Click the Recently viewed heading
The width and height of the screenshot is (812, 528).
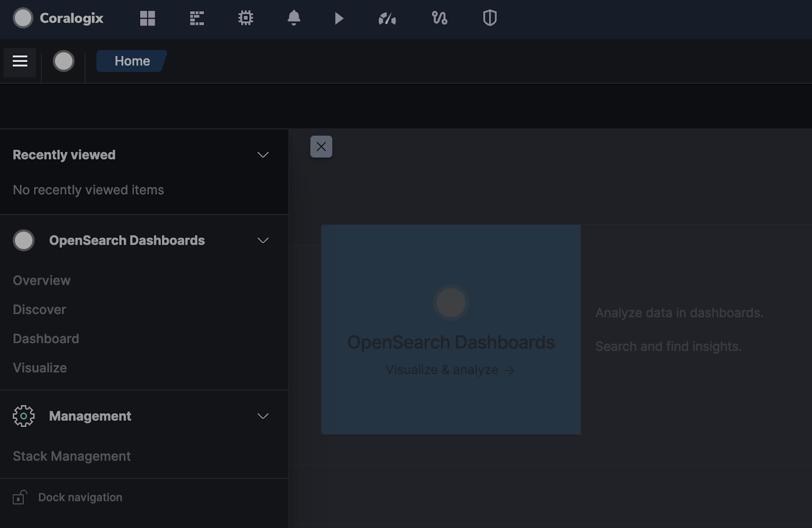(x=64, y=155)
